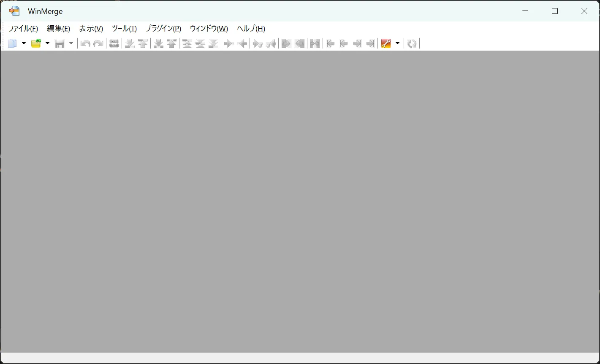The width and height of the screenshot is (600, 364).
Task: Expand the Save dropdown arrow
Action: [71, 43]
